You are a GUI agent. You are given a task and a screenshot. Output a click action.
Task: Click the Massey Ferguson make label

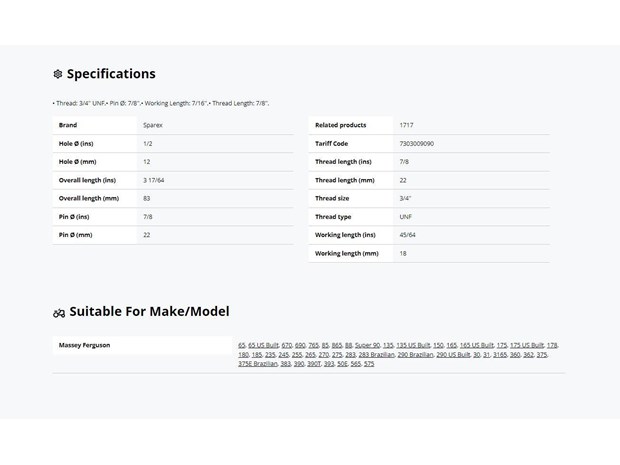[x=84, y=345]
